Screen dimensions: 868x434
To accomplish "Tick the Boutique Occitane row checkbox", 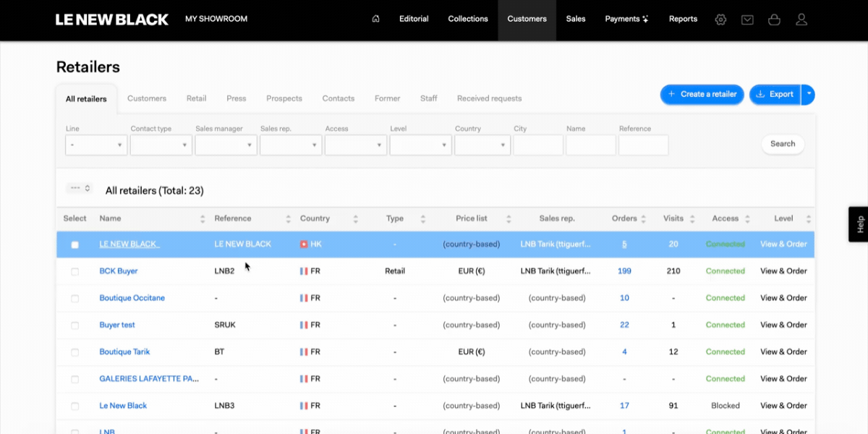I will 75,298.
